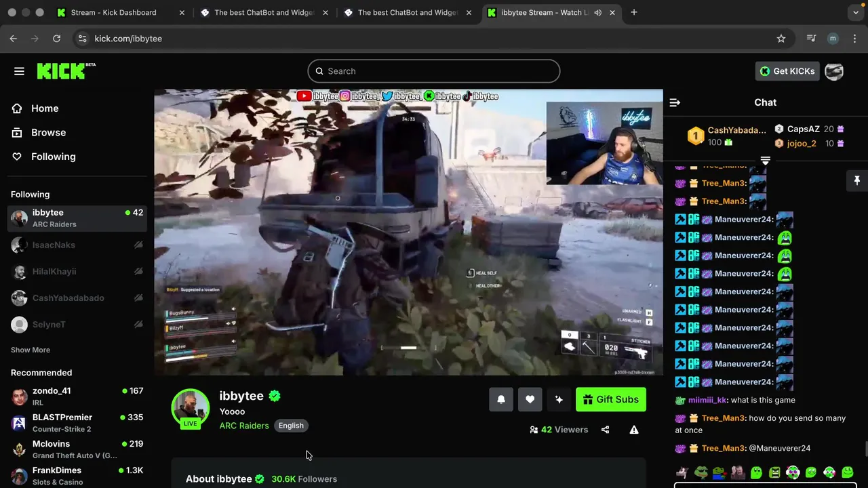Select the sunglasses Pepe emote
Screen dimensions: 868x488
701,472
